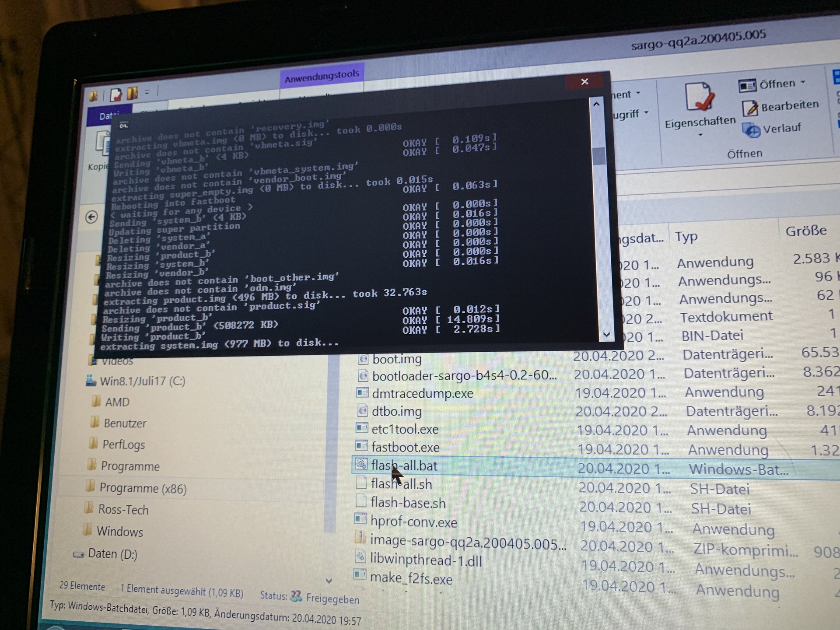Click the Verlauf history icon
Screen dimensions: 840x630
[x=752, y=130]
